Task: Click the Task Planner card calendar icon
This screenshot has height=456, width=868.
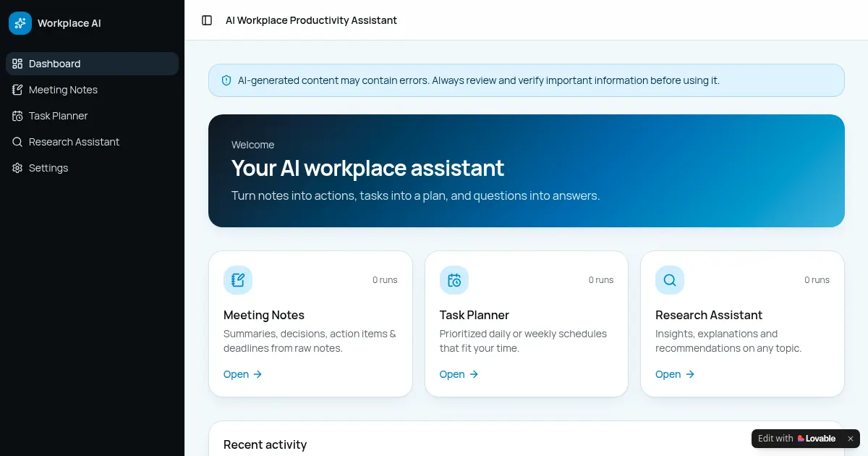Action: pyautogui.click(x=454, y=280)
